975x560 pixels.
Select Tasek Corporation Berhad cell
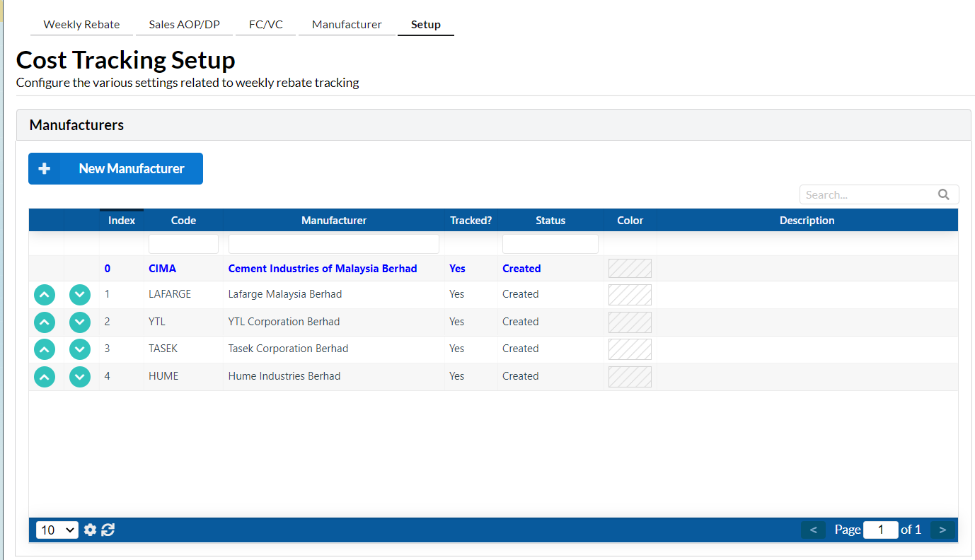point(334,349)
